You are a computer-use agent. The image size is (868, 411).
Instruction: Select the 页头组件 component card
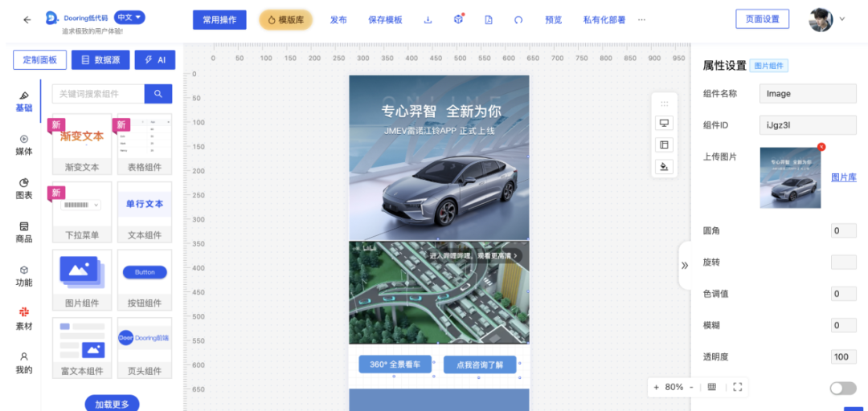pos(145,348)
